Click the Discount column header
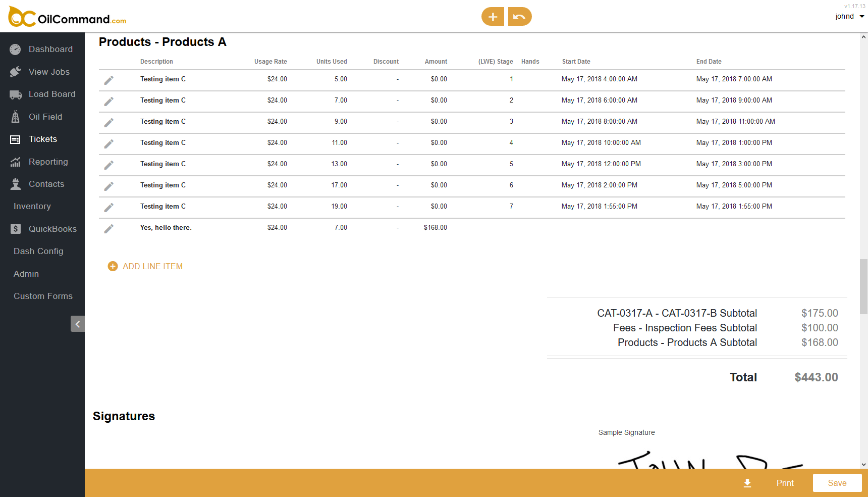This screenshot has width=868, height=497. (386, 62)
